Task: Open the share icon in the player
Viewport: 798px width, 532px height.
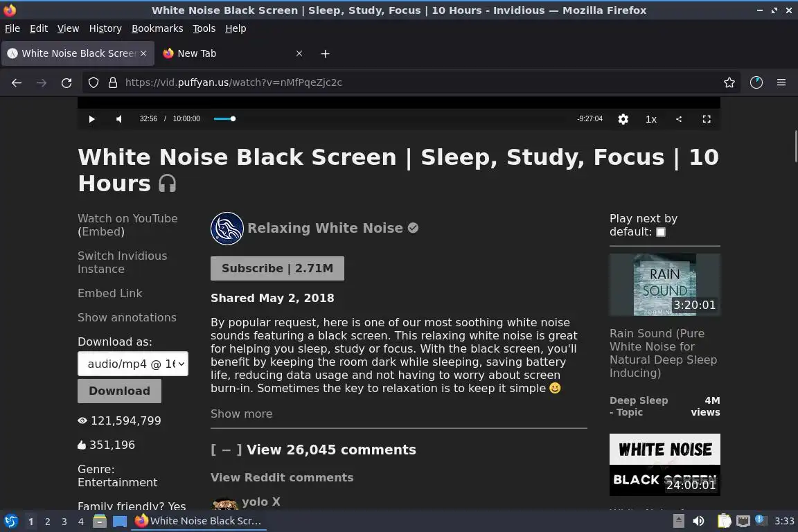Action: click(x=678, y=119)
